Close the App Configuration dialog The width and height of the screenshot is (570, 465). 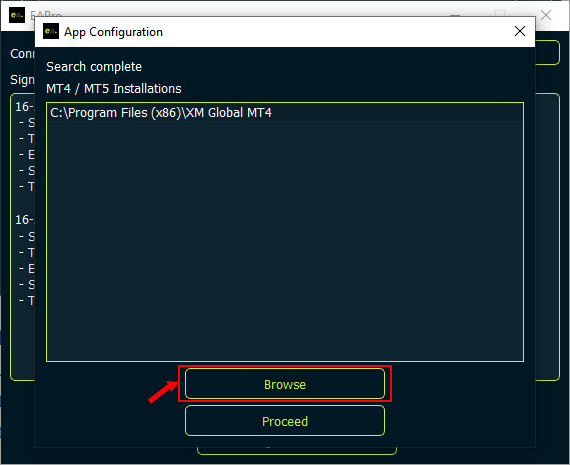tap(520, 31)
